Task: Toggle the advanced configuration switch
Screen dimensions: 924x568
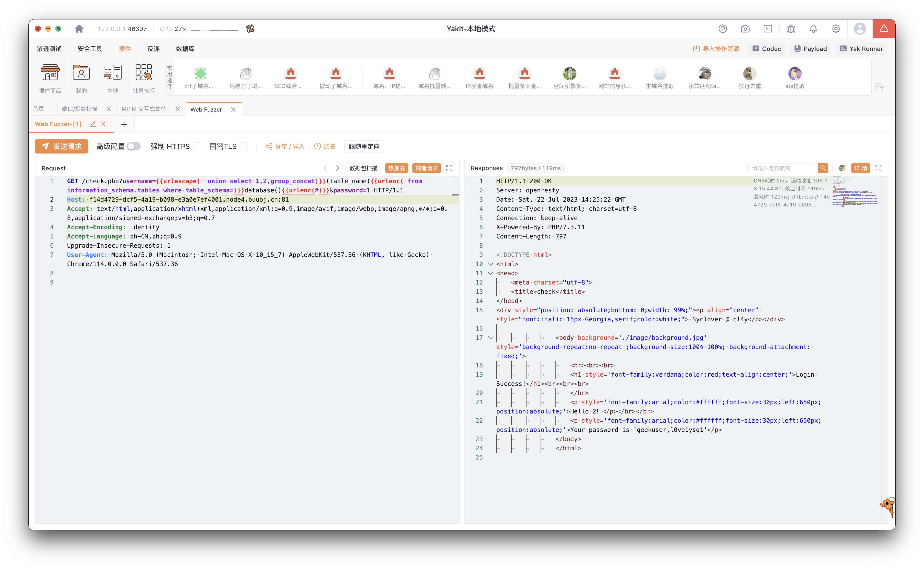Action: tap(133, 147)
